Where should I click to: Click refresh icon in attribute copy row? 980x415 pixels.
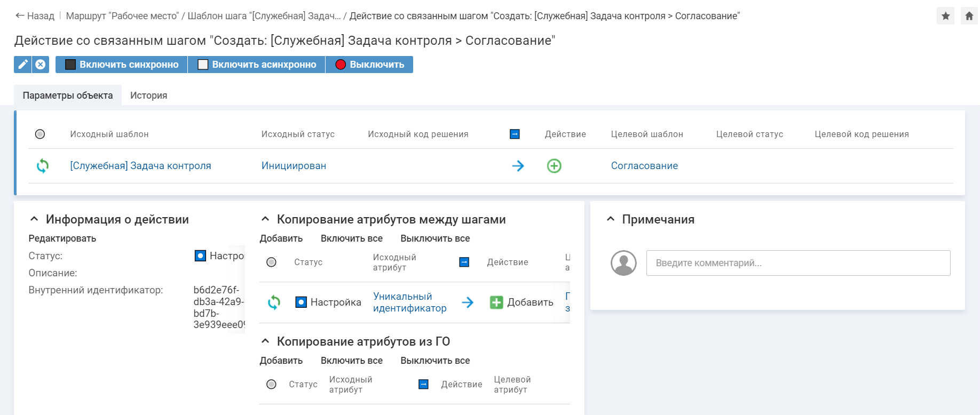(274, 302)
